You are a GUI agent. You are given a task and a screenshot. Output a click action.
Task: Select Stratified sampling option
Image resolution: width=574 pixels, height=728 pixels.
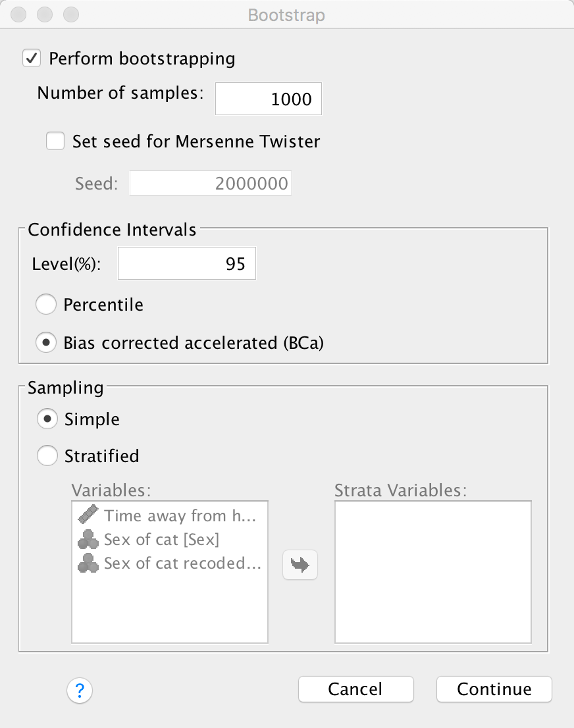coord(47,455)
